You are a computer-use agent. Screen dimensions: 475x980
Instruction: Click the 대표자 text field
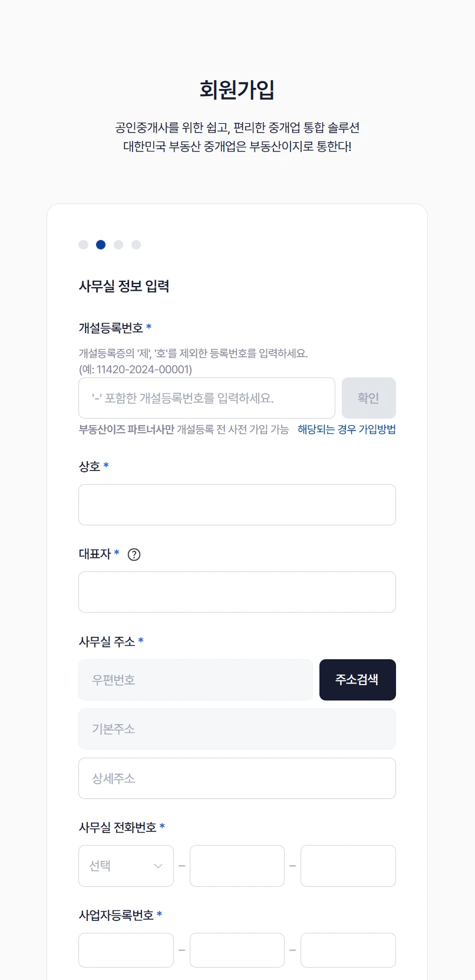tap(237, 592)
